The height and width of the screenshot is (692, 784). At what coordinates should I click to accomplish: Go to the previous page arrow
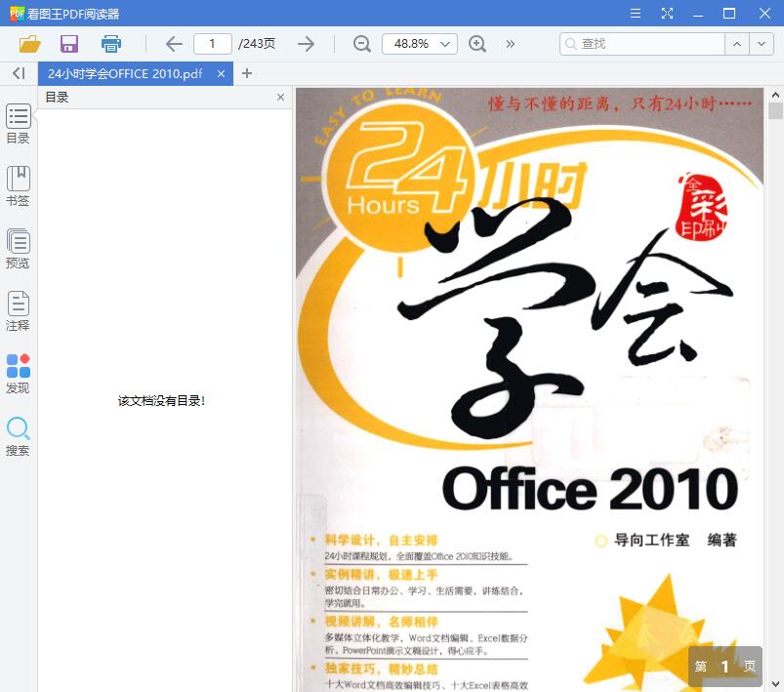174,44
